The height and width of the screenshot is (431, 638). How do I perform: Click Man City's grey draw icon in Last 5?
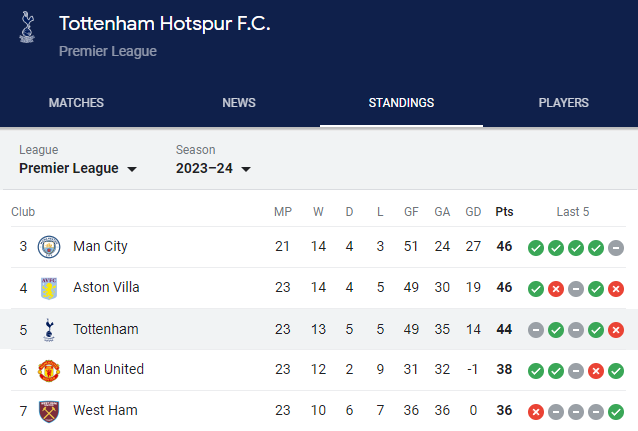coord(616,248)
